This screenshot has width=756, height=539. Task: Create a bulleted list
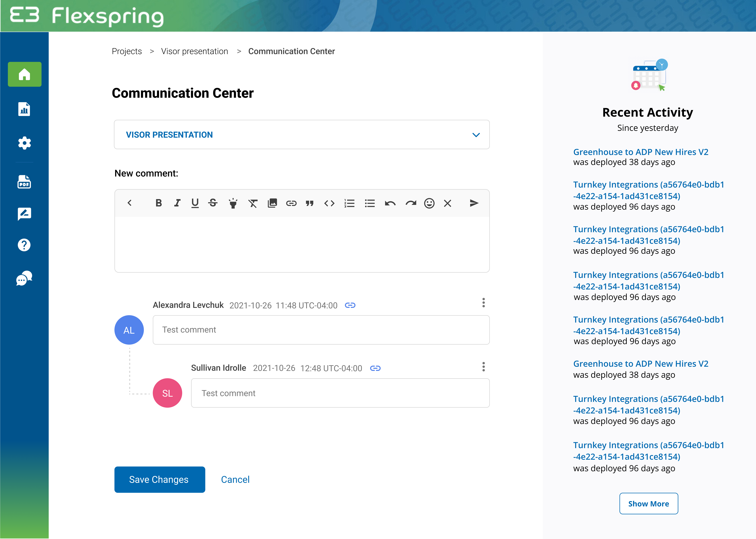[370, 203]
